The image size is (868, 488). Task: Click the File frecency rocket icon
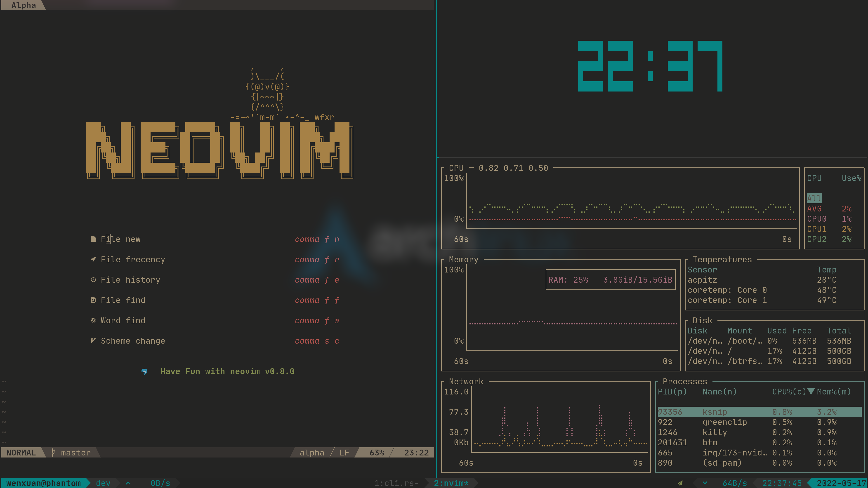pos(93,259)
